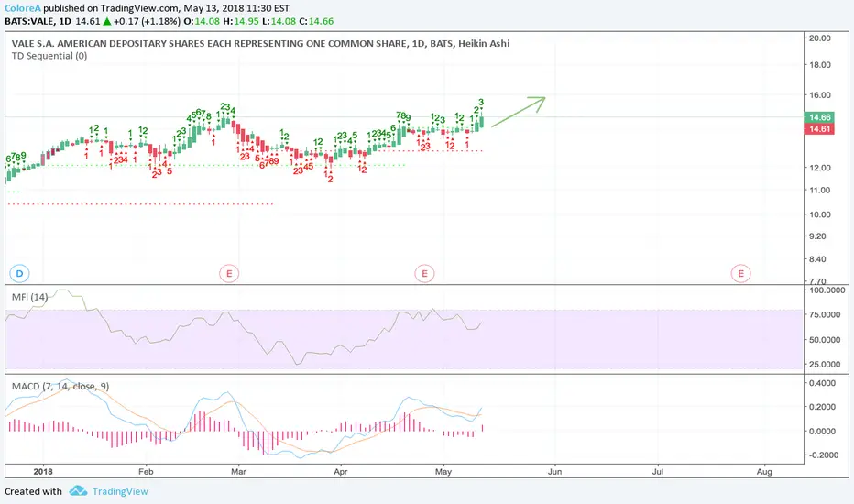854x504 pixels.
Task: Click the 10.00 price axis label
Action: (820, 214)
